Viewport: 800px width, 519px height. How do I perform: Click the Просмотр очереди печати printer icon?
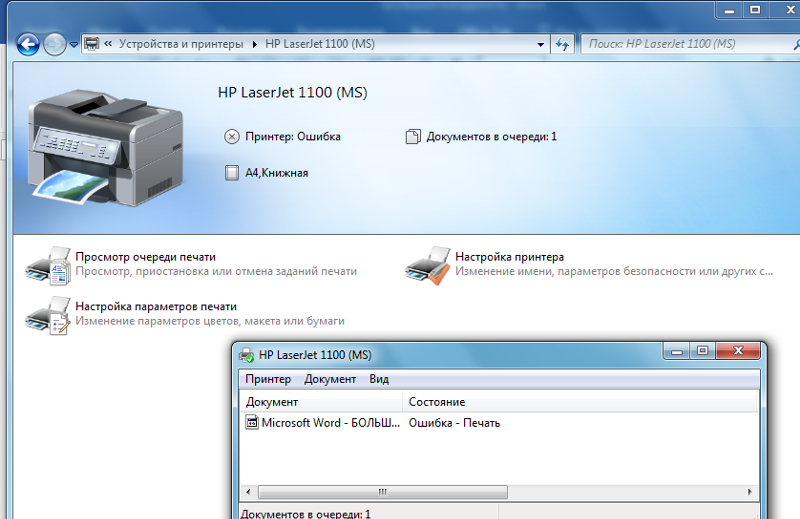tap(48, 266)
